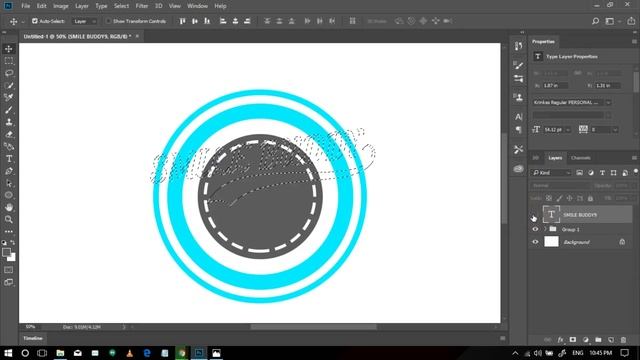
Task: Open the Filter menu
Action: [142, 6]
